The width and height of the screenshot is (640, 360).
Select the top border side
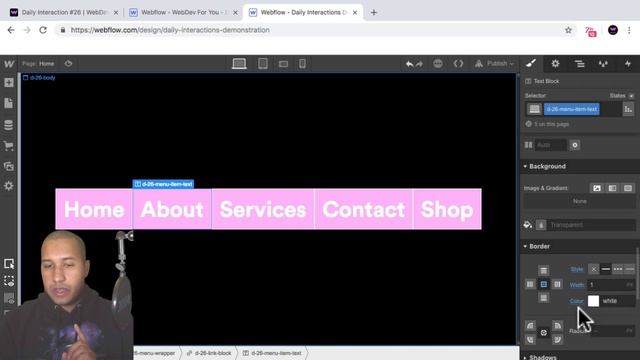pyautogui.click(x=543, y=270)
